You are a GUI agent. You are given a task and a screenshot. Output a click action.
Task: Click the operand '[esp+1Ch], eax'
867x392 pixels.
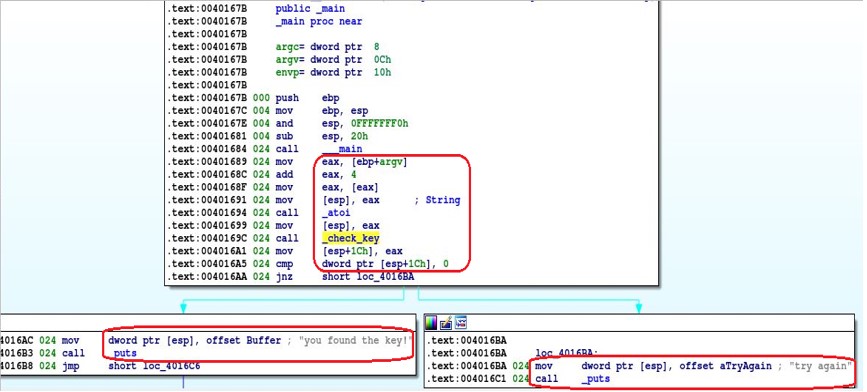pos(362,251)
